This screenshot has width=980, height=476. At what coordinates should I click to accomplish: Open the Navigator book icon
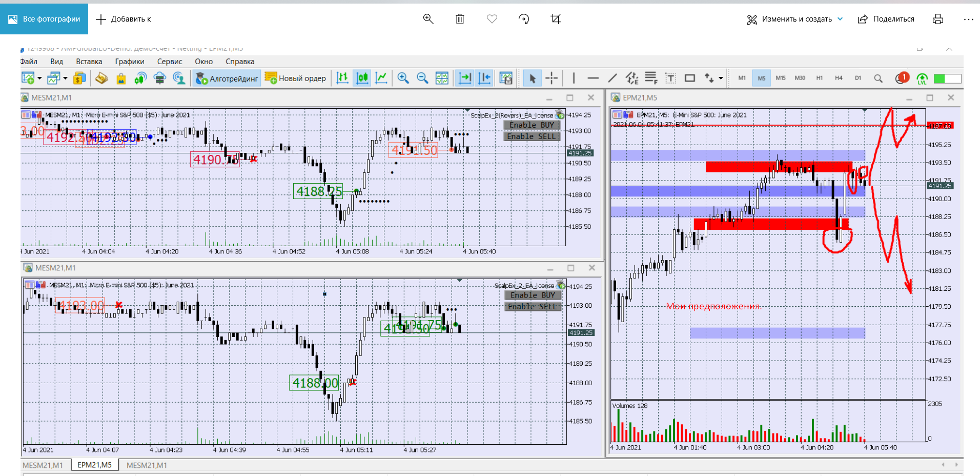coord(101,78)
